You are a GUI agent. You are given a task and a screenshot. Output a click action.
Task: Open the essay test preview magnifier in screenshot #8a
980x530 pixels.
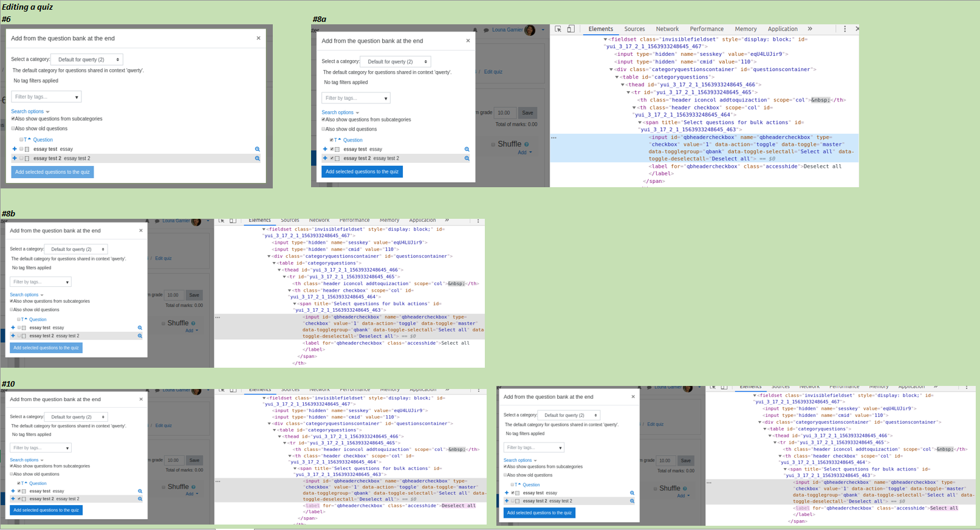[467, 149]
